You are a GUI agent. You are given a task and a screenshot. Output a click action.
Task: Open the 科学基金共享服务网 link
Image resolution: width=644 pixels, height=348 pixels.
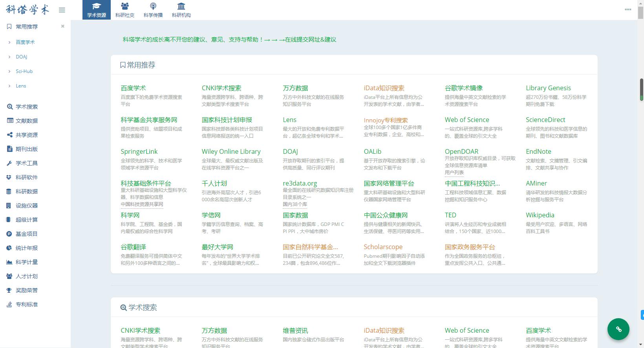click(149, 120)
